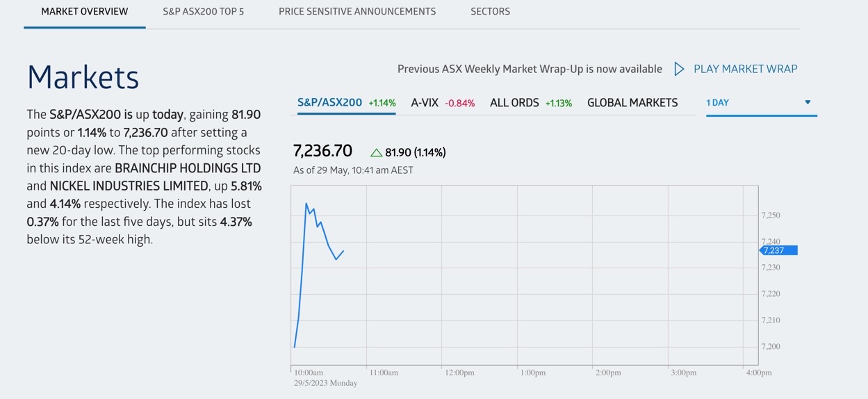Switch to the S&P ASX200 TOP 5 tab
868x399 pixels.
click(204, 12)
